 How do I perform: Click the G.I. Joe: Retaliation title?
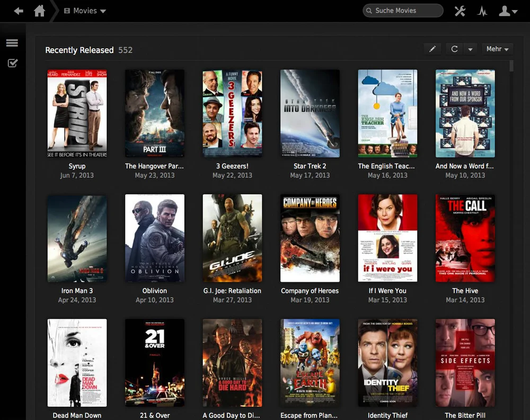coord(232,291)
